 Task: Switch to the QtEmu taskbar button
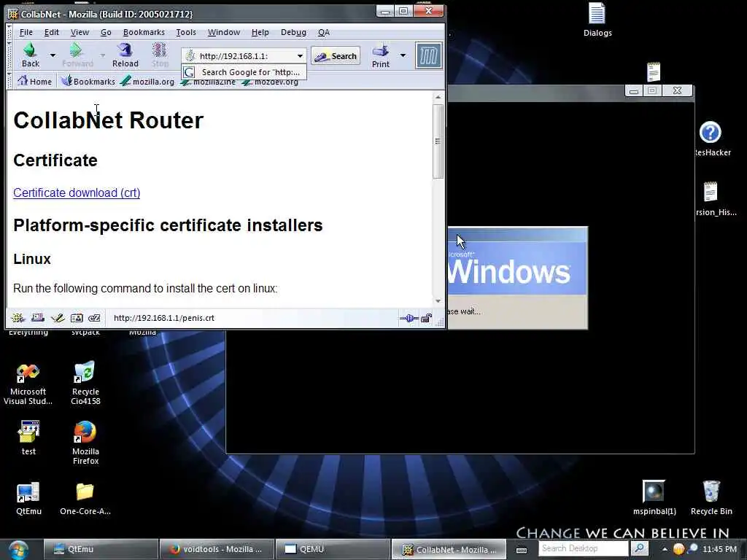pos(101,549)
